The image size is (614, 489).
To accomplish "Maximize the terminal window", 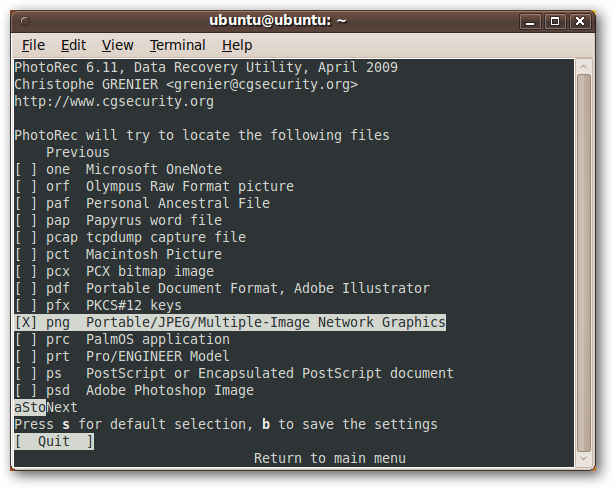I will click(x=557, y=20).
